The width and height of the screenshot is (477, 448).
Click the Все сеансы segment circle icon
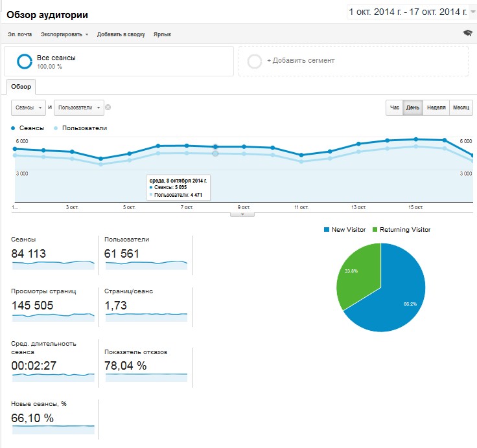[x=25, y=62]
